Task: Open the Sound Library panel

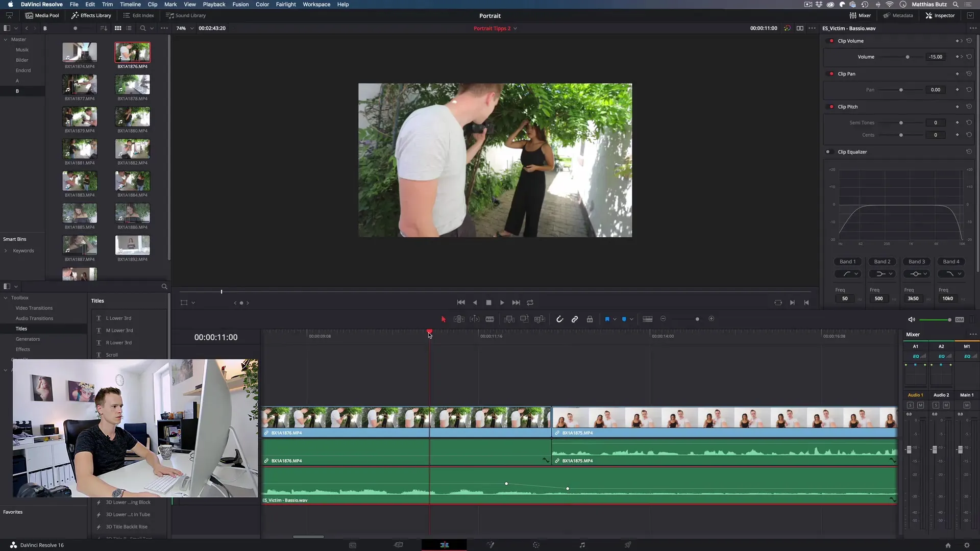Action: pyautogui.click(x=186, y=16)
